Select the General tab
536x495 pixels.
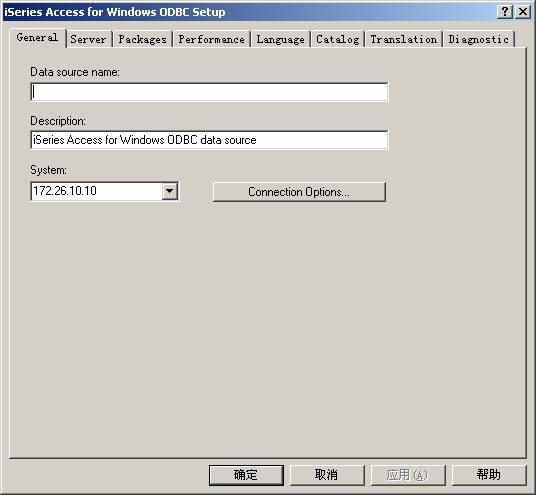(37, 38)
